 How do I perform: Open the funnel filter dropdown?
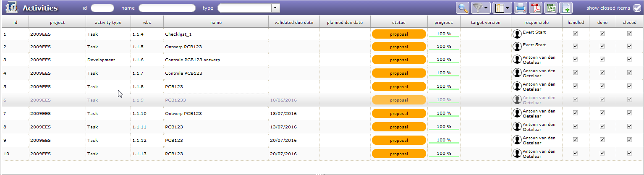tap(481, 8)
